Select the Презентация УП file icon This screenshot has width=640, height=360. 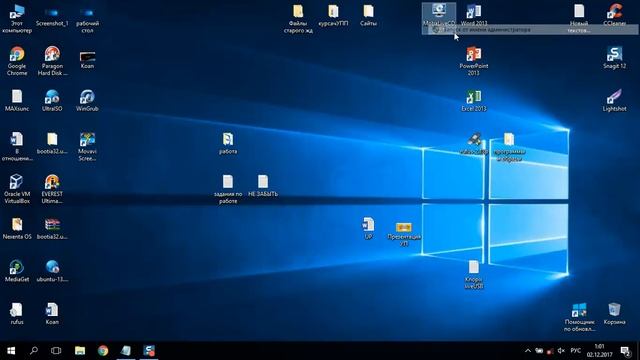[404, 233]
